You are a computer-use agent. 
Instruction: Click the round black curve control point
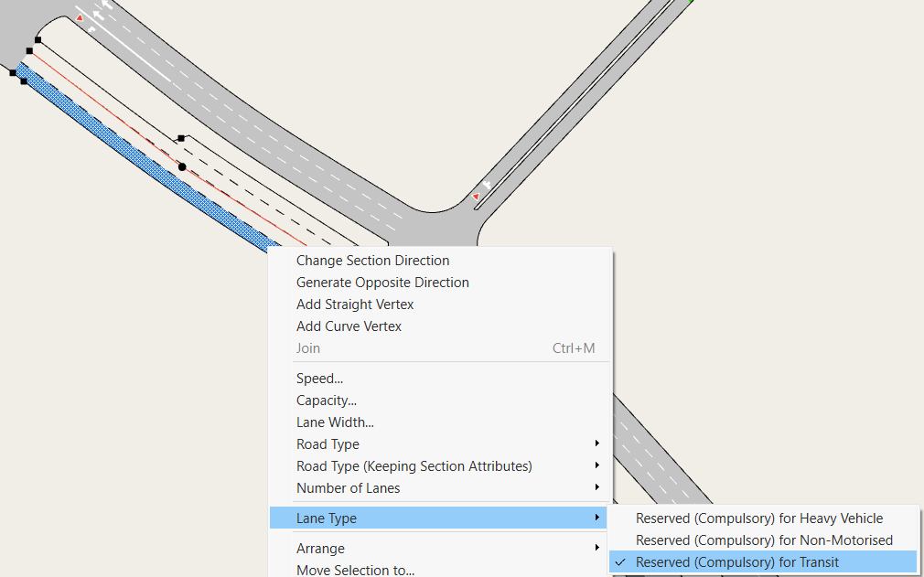point(182,166)
